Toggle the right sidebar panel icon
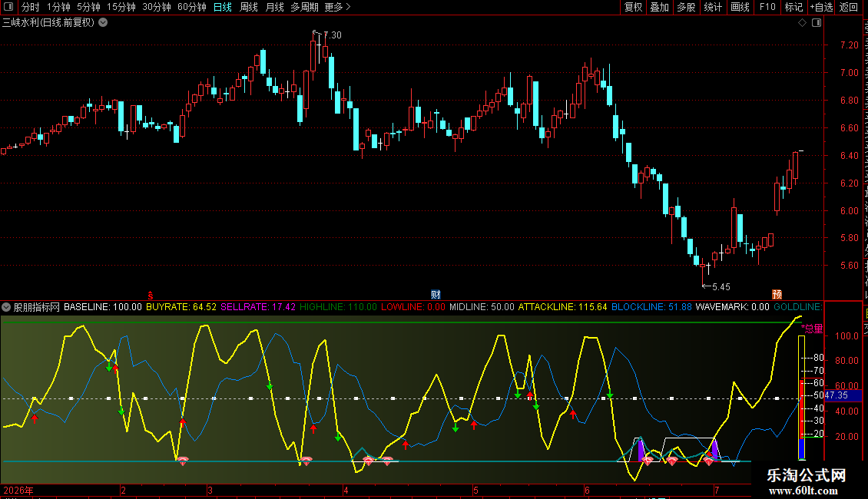Screen dimensions: 868x499 point(817,23)
